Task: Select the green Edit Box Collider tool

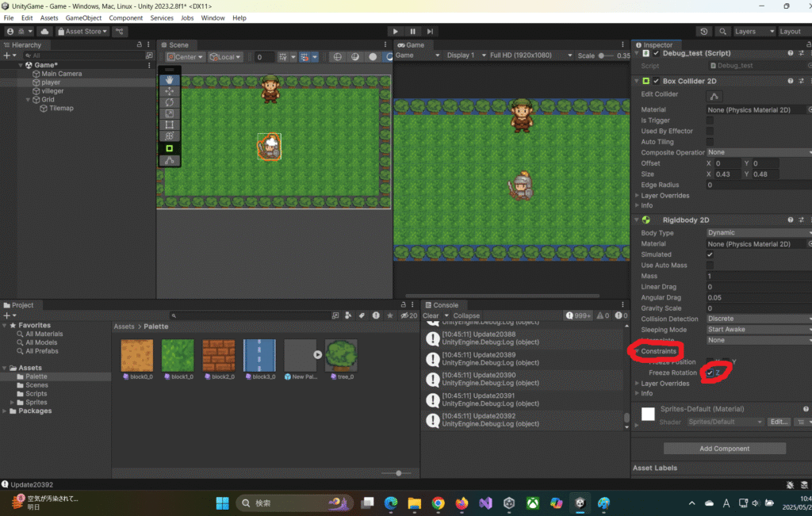Action: 170,148
